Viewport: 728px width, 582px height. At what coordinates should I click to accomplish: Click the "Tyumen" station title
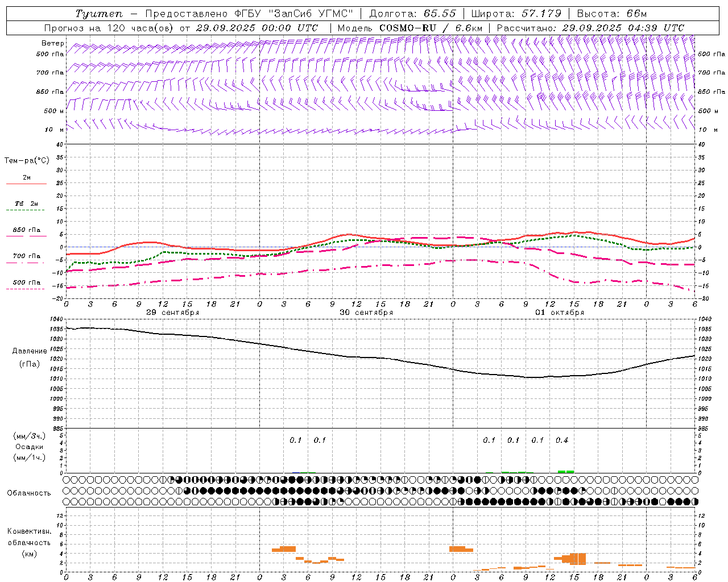98,14
